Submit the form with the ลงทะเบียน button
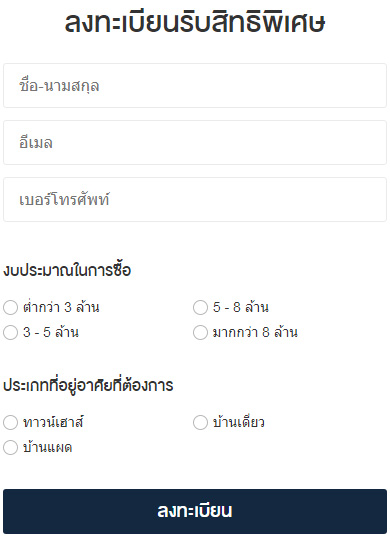The image size is (390, 540). (x=195, y=511)
